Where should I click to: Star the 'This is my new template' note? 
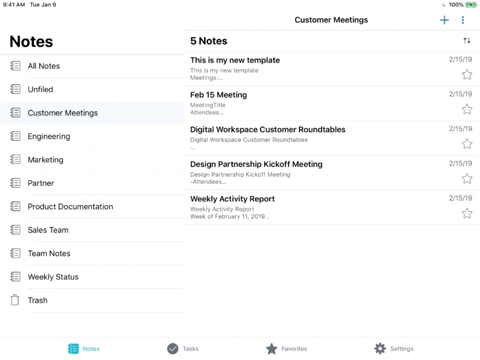coord(467,74)
